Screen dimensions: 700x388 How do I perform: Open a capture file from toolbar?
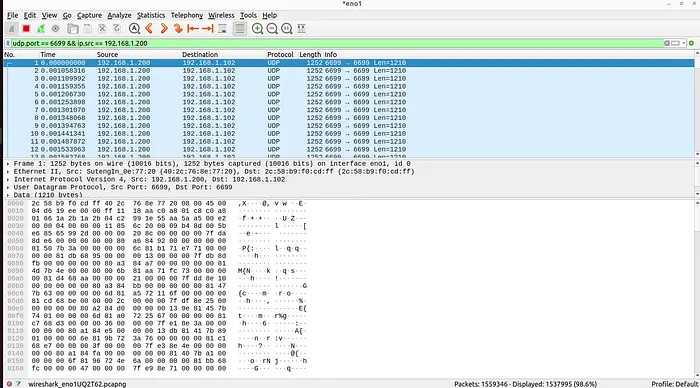[73, 29]
